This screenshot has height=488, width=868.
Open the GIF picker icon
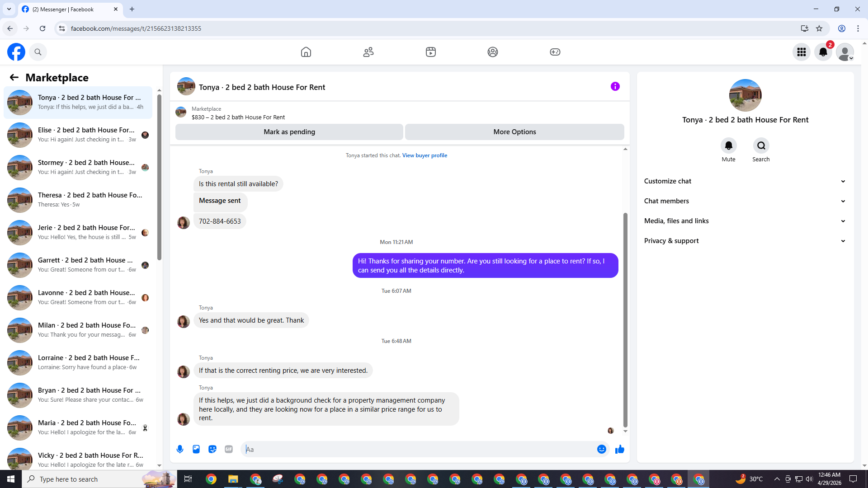coord(229,449)
